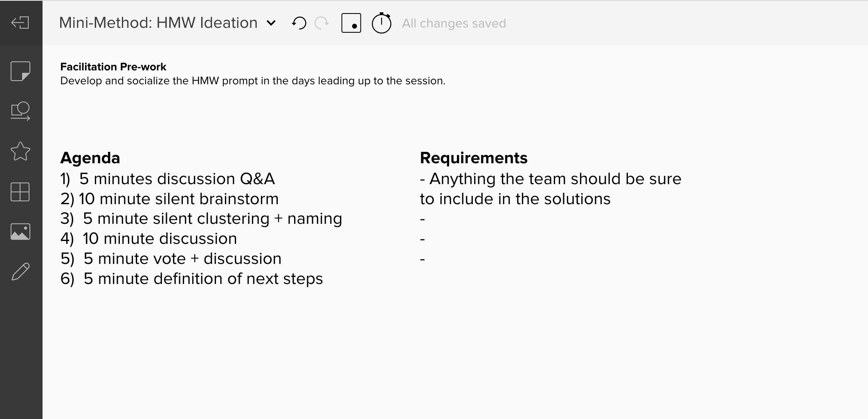
Task: Click the 10 minute silent brainstorm line
Action: [x=170, y=199]
